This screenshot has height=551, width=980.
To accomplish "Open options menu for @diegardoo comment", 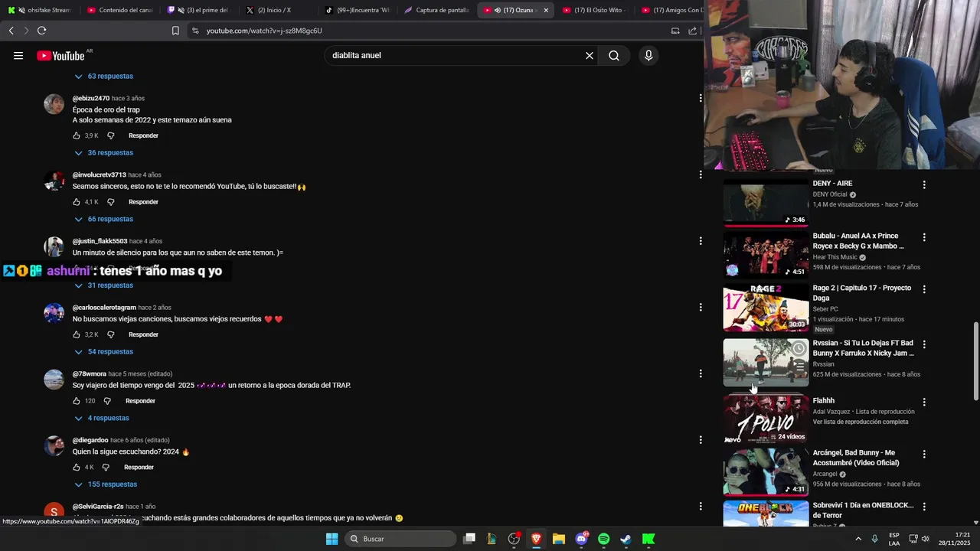I will [x=700, y=440].
